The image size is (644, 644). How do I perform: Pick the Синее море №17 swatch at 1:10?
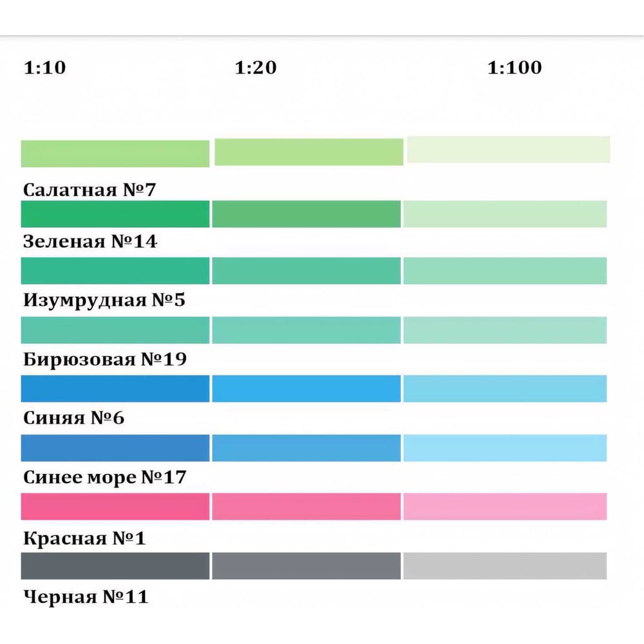pos(115,448)
